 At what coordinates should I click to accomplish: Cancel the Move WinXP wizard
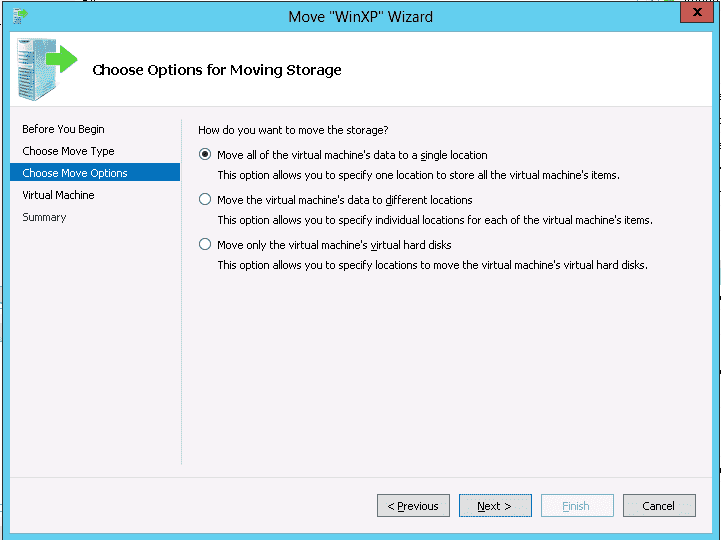659,506
